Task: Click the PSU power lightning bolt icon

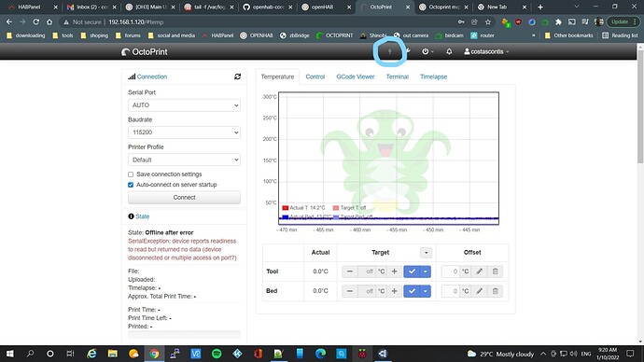Action: click(x=389, y=51)
